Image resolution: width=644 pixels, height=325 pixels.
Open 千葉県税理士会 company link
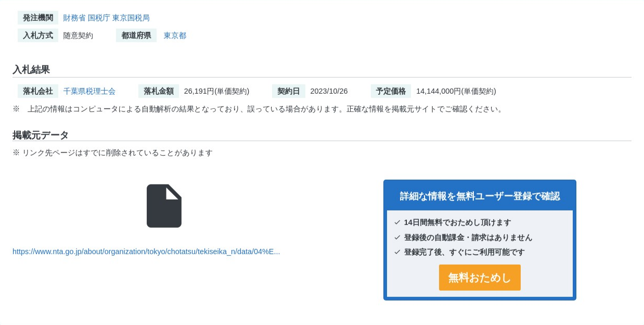tap(89, 91)
